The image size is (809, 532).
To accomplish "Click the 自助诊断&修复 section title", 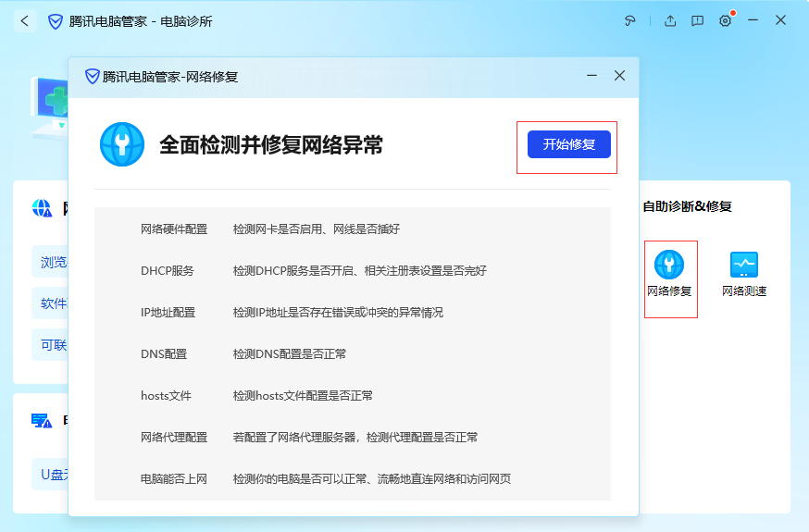I will coord(687,206).
